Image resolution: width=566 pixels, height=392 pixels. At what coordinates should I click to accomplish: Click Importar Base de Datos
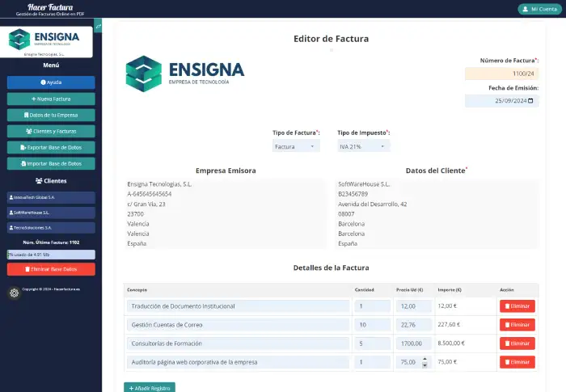coord(51,163)
